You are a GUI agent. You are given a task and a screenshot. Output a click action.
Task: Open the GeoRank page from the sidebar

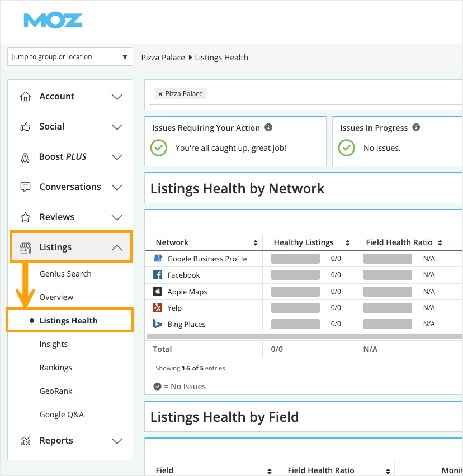tap(56, 391)
